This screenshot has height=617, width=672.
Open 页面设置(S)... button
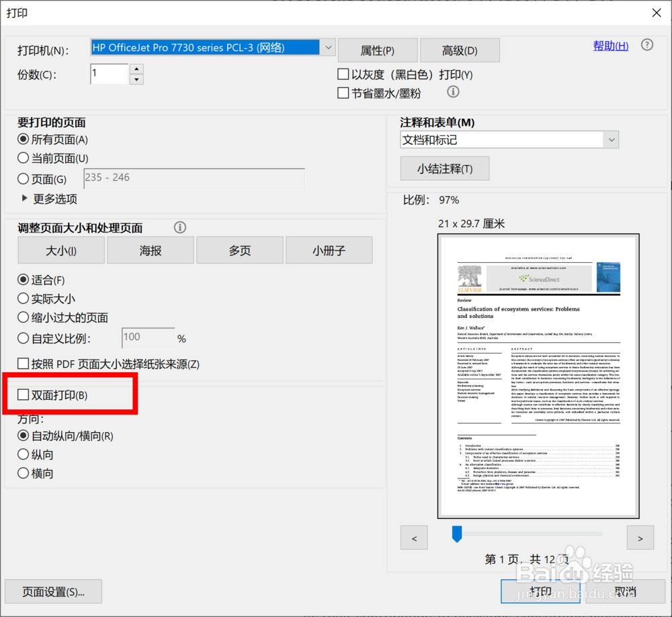tap(54, 591)
